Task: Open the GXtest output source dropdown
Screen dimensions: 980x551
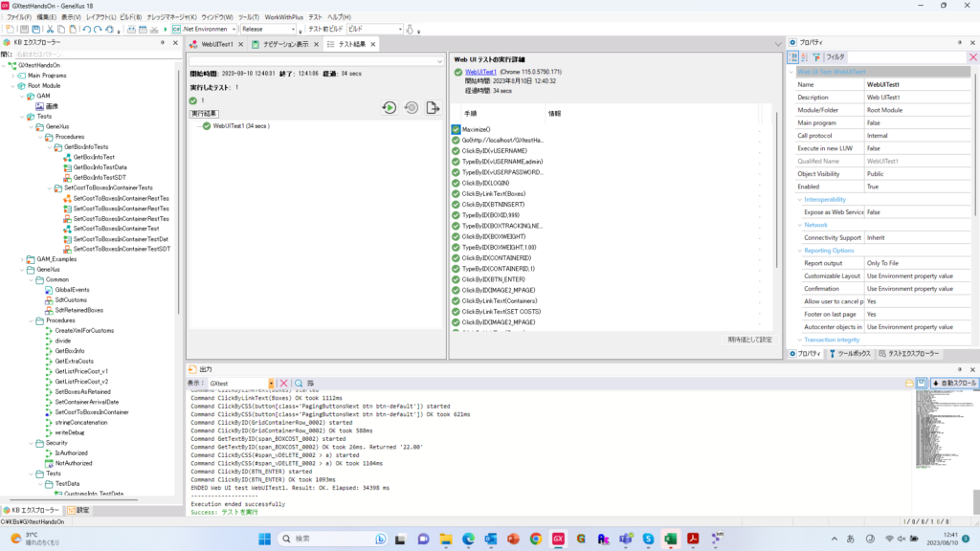Action: (x=271, y=383)
